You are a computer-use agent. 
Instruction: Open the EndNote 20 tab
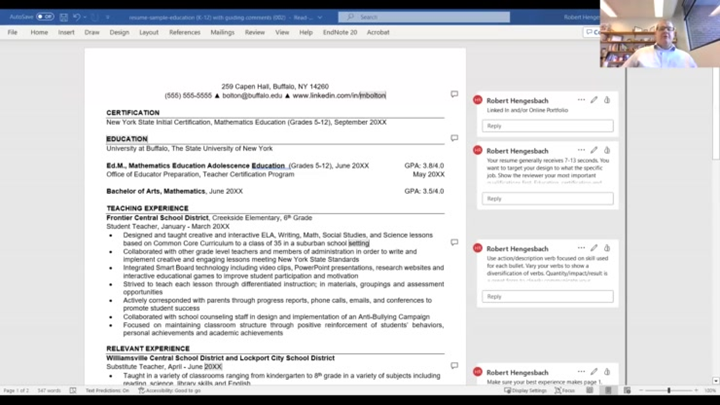340,32
